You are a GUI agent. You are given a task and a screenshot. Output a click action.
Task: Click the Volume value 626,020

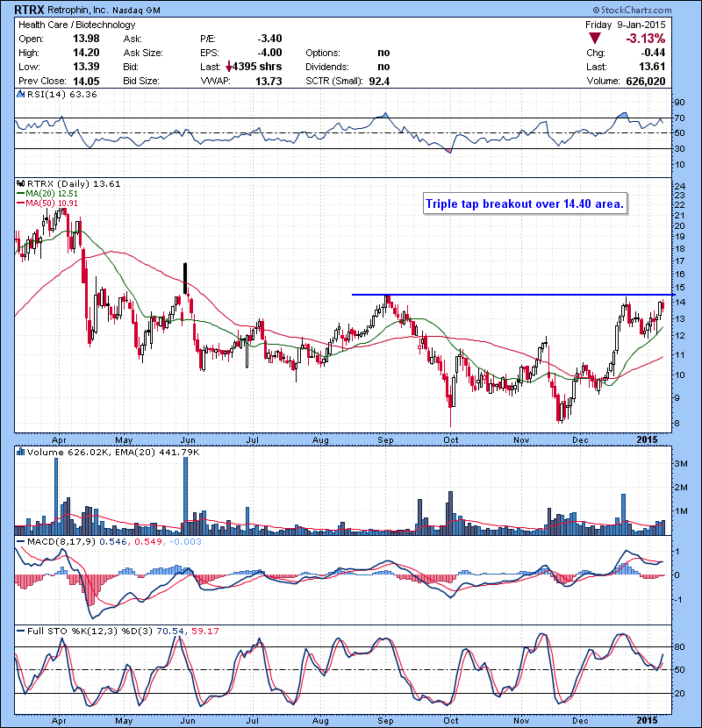pos(645,82)
